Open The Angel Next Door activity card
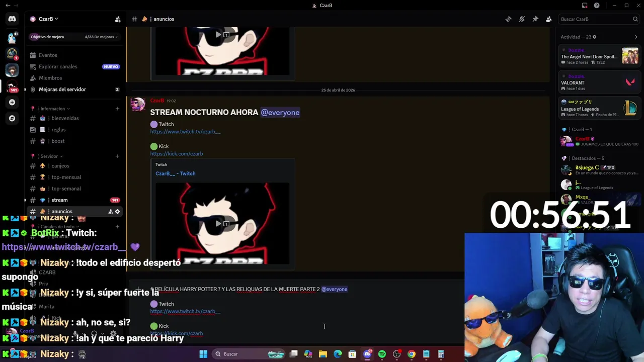Screen dimensions: 644x362 (x=599, y=56)
